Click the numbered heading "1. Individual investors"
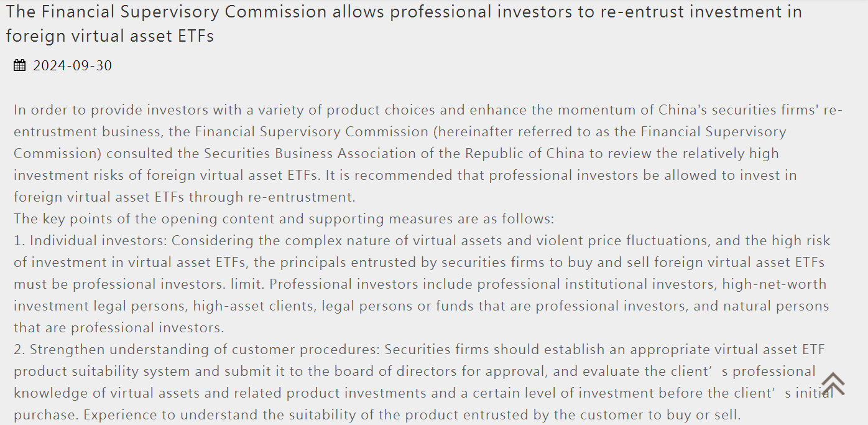The height and width of the screenshot is (425, 868). (x=90, y=241)
